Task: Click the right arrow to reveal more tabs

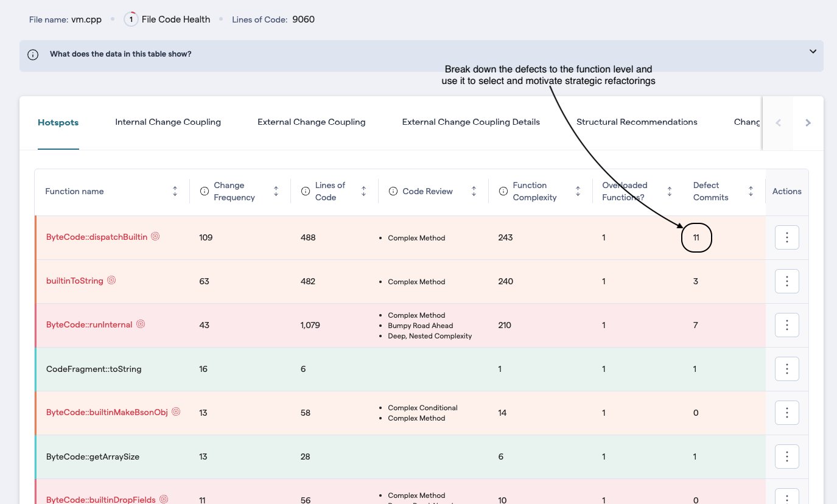Action: (808, 122)
